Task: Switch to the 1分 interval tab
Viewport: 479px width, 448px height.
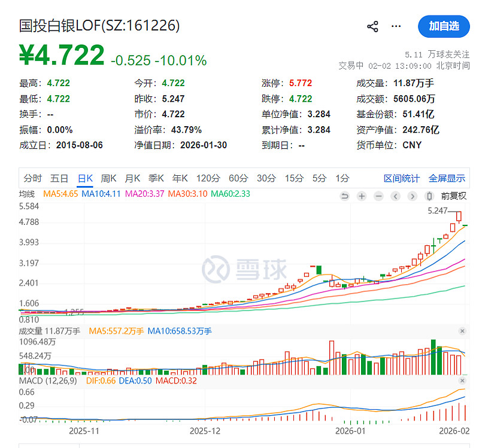Action: 342,178
